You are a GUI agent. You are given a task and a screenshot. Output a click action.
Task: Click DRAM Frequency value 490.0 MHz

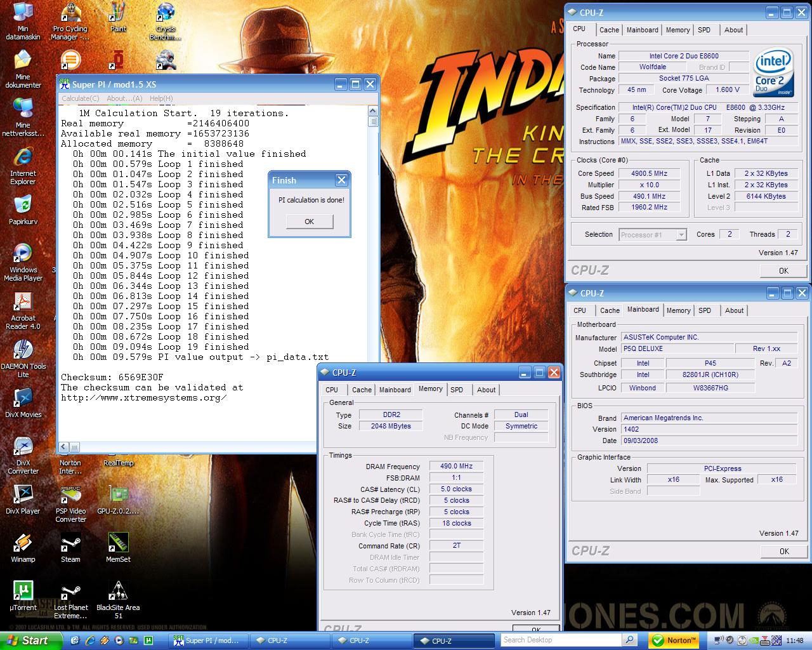[456, 466]
